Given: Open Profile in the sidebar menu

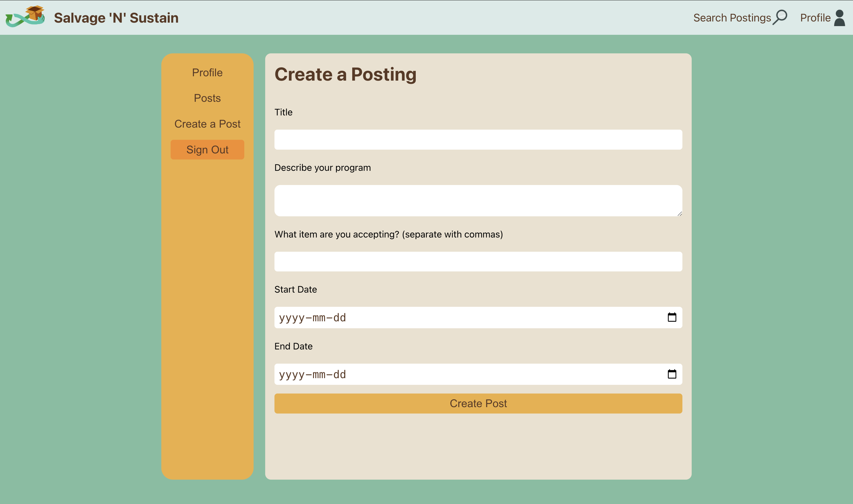Looking at the screenshot, I should [207, 73].
